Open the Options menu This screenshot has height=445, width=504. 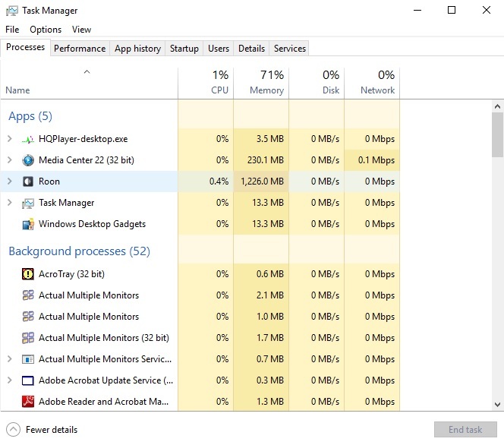click(46, 30)
